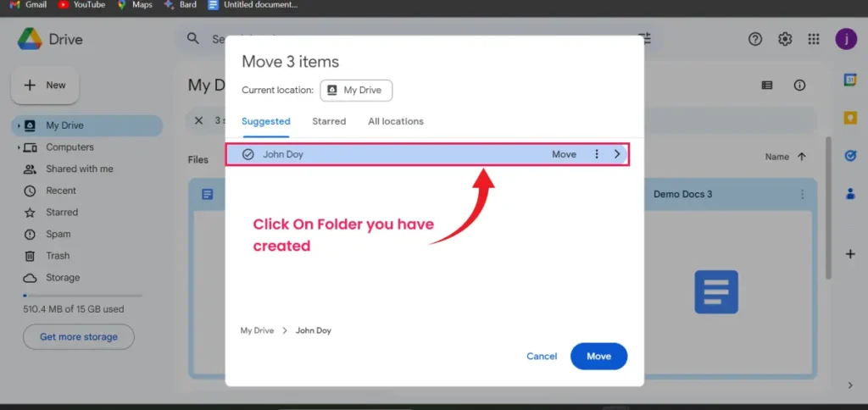Open John Doy folder with chevron arrow
This screenshot has height=410, width=868.
pos(617,154)
